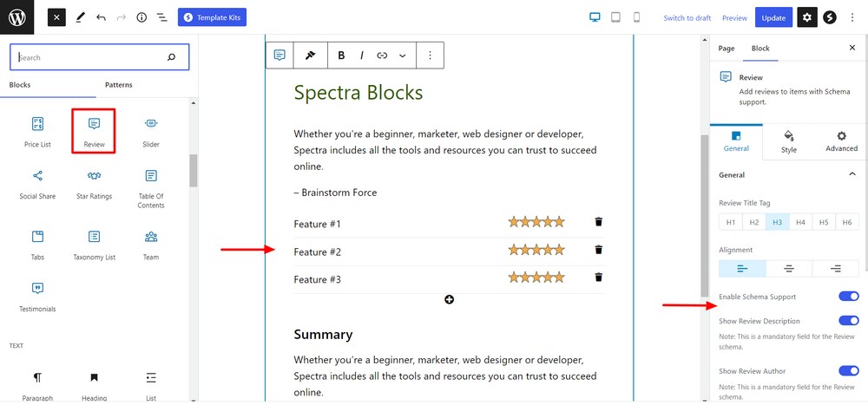Switch to mobile preview mode
The image size is (868, 405).
coord(636,17)
